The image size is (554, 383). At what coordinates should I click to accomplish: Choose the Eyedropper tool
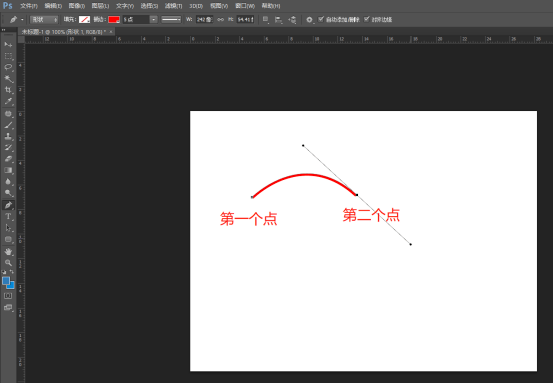(x=8, y=101)
